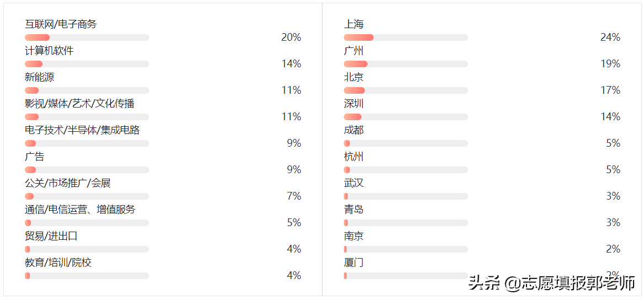
Task: Click the 广告 progress bar
Action: [x=87, y=170]
